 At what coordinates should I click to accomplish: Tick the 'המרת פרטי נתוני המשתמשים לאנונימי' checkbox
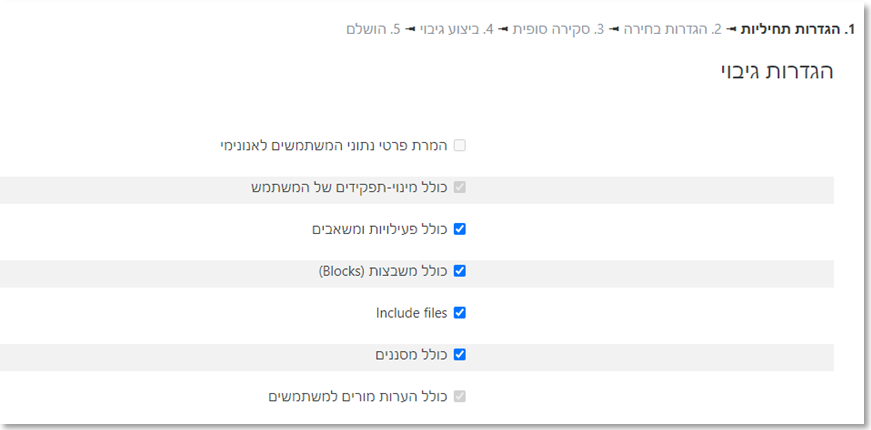coord(460,145)
